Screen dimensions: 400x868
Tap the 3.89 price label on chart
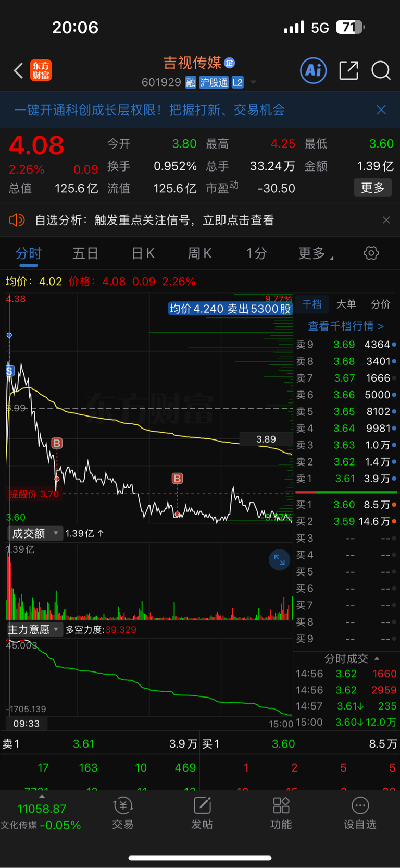tap(266, 439)
